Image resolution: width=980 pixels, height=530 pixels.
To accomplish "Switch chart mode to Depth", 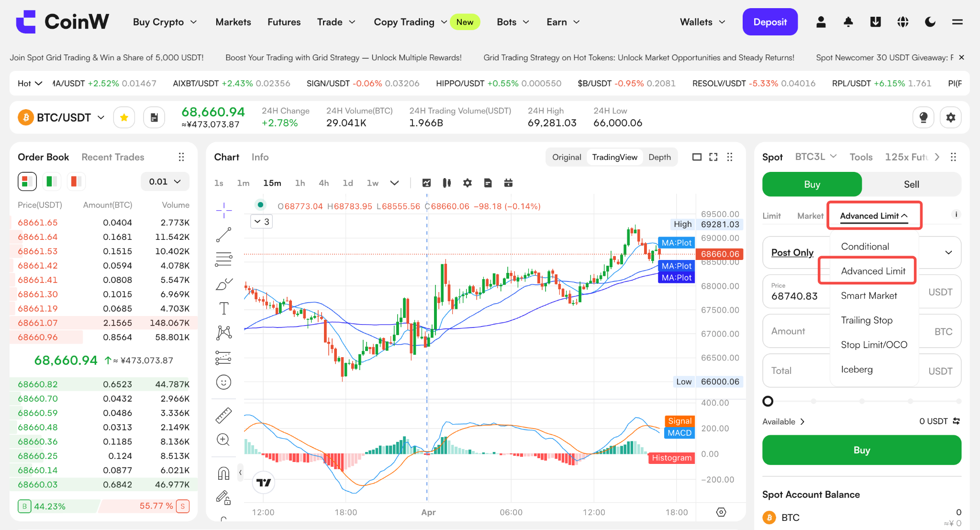I will [659, 157].
